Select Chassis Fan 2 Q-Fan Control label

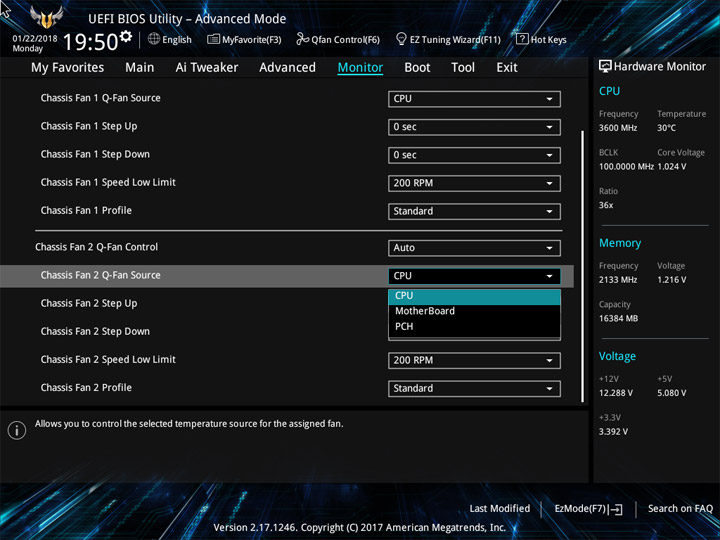96,247
